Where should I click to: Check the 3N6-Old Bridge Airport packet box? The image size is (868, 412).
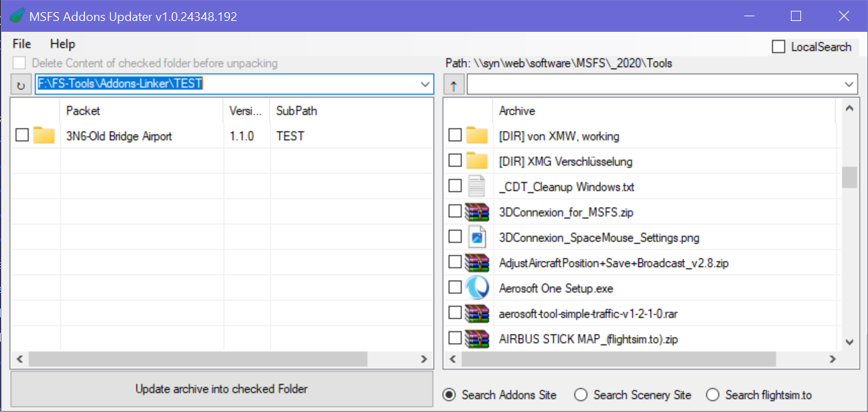22,135
